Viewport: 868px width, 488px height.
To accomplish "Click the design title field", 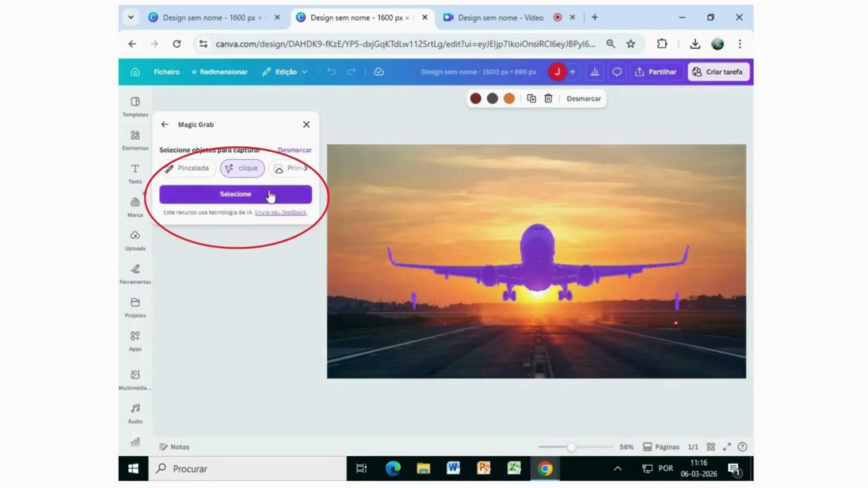I will pos(478,72).
